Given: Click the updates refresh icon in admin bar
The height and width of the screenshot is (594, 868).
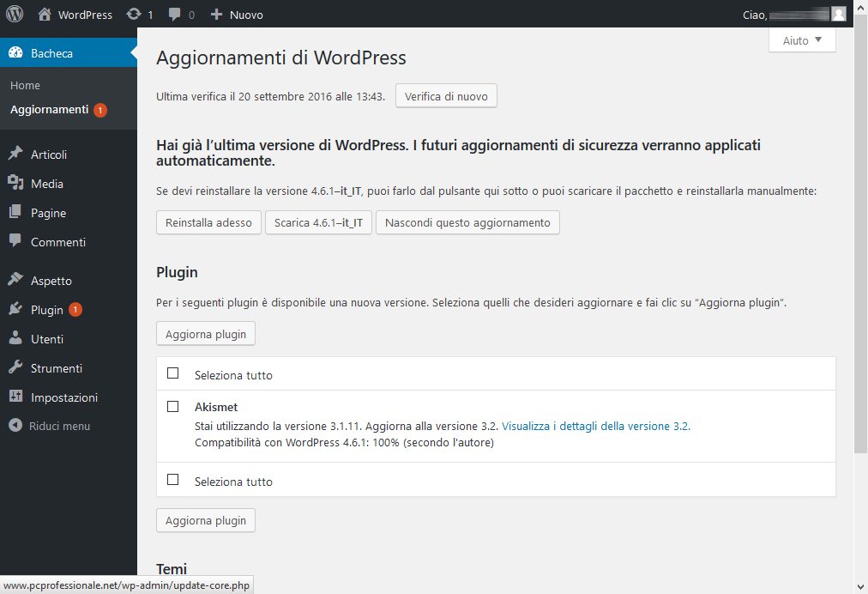Looking at the screenshot, I should click(x=133, y=15).
